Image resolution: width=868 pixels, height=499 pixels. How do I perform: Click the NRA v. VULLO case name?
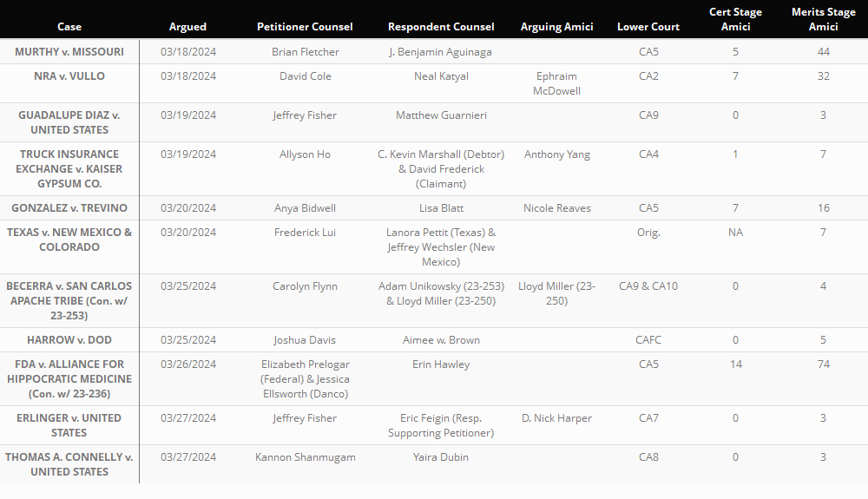point(69,76)
